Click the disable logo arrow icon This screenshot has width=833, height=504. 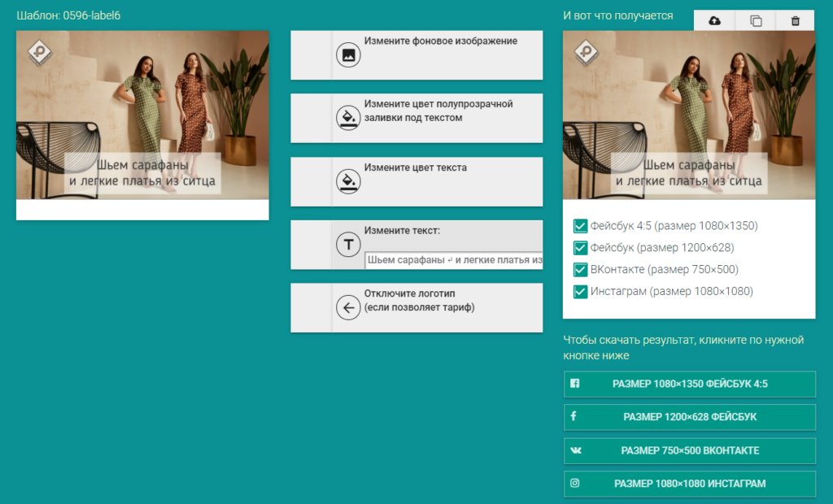click(x=348, y=307)
